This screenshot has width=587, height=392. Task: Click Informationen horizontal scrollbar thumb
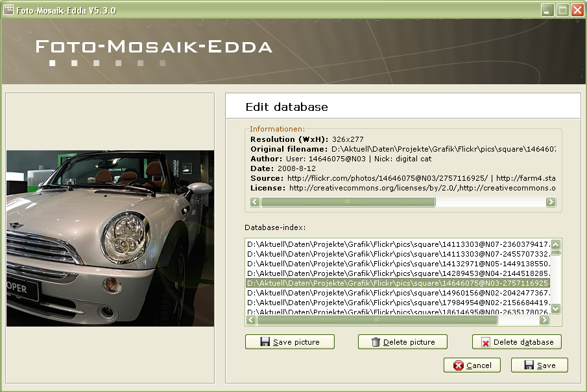tap(348, 202)
